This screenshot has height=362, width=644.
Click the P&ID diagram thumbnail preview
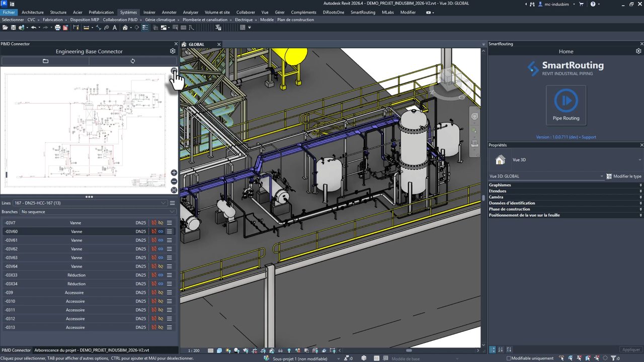[x=86, y=130]
